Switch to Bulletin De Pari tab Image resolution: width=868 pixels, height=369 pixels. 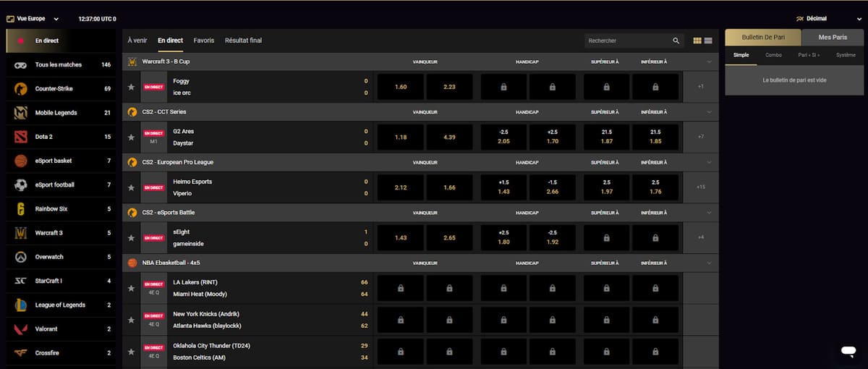[x=763, y=37]
